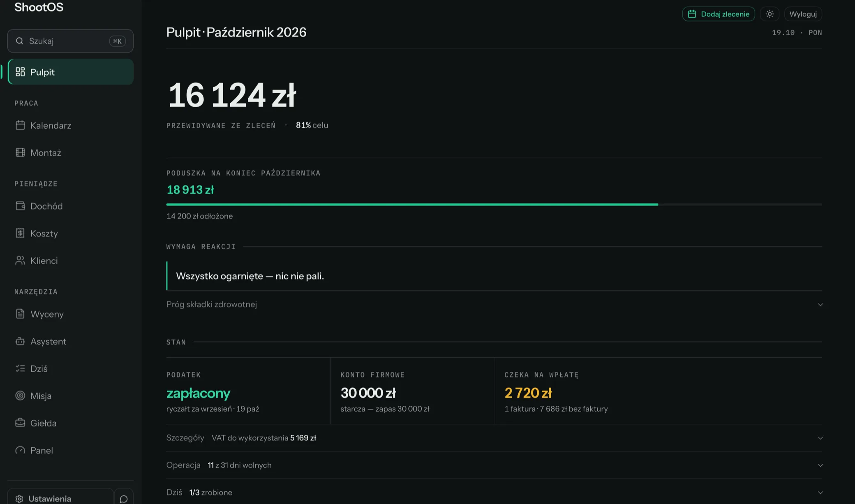The height and width of the screenshot is (504, 855).
Task: Open the Asystent tool
Action: click(70, 341)
